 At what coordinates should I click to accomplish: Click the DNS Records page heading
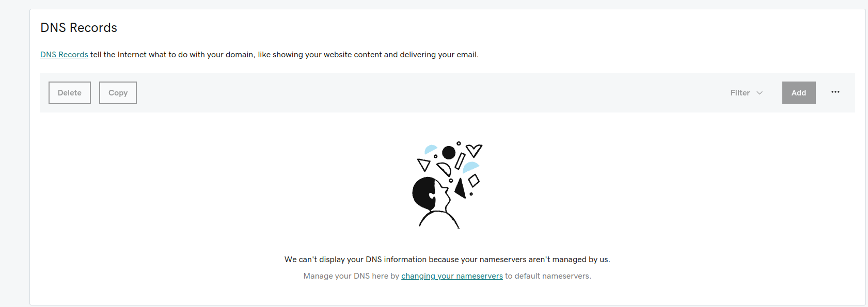[79, 28]
